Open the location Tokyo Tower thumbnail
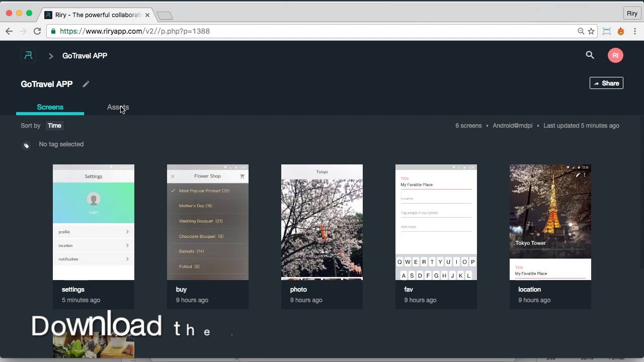Screen dimensions: 644x362 pyautogui.click(x=550, y=222)
